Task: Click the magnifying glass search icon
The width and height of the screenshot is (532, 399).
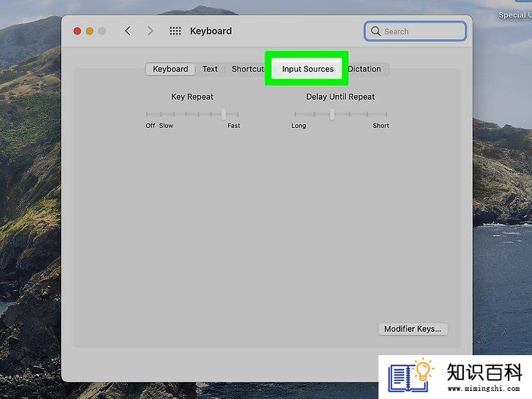Action: point(376,31)
